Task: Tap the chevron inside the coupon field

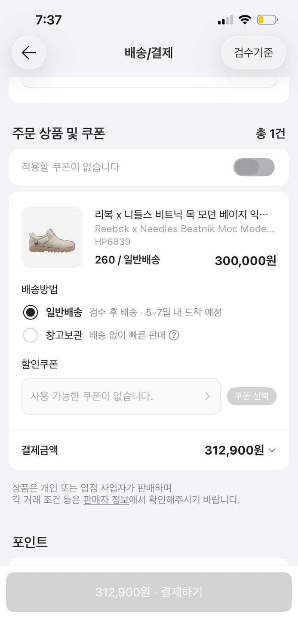Action: click(x=208, y=396)
